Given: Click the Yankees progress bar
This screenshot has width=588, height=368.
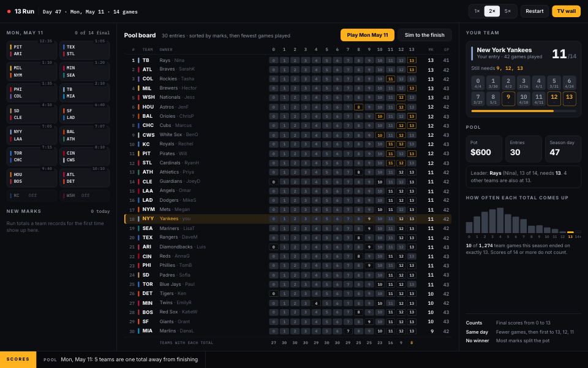Looking at the screenshot, I should [x=524, y=111].
